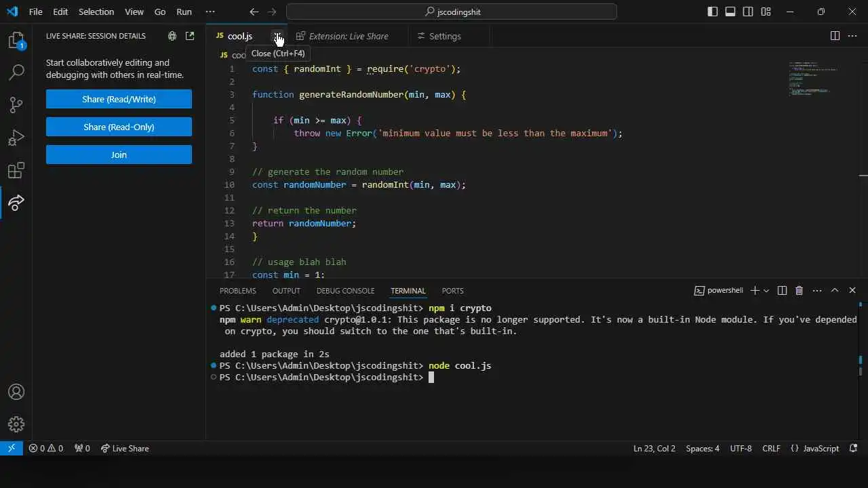The width and height of the screenshot is (868, 488).
Task: Toggle the bottom panel layout icon
Action: [730, 12]
